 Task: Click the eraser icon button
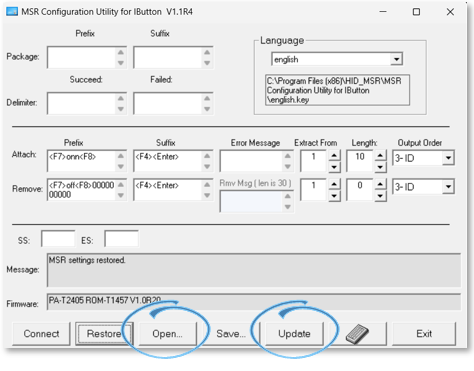358,334
